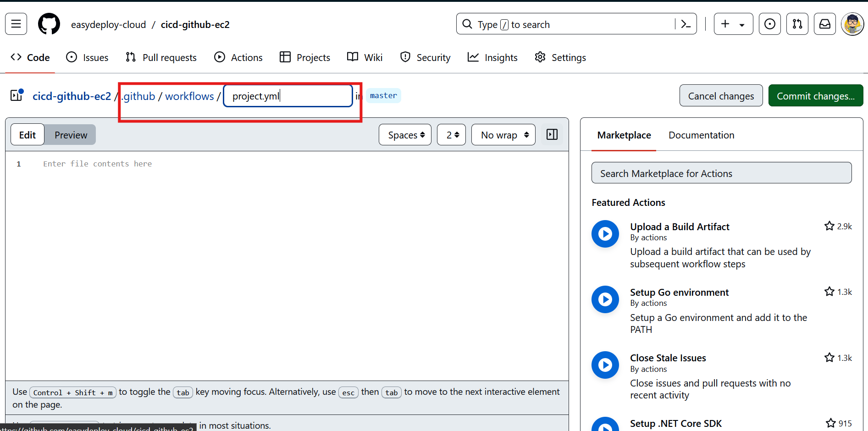Open Setup Go environment action
Image resolution: width=868 pixels, height=431 pixels.
[x=680, y=293]
